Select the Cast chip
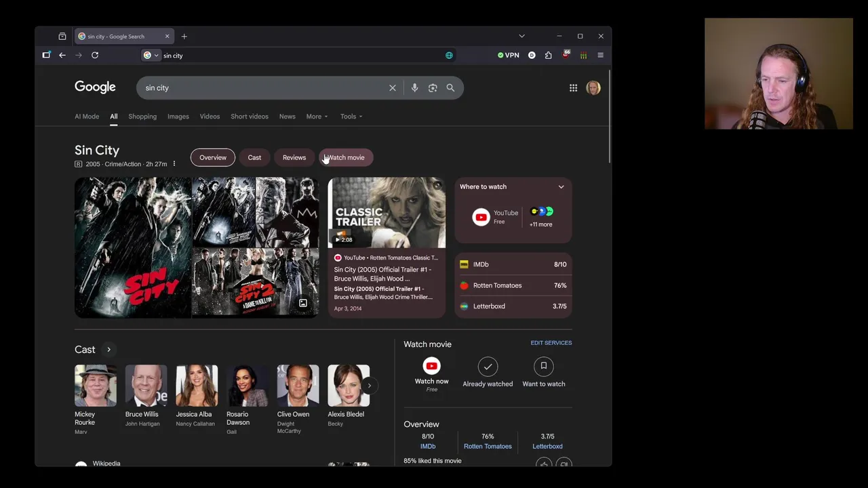Viewport: 868px width, 488px height. pos(254,157)
